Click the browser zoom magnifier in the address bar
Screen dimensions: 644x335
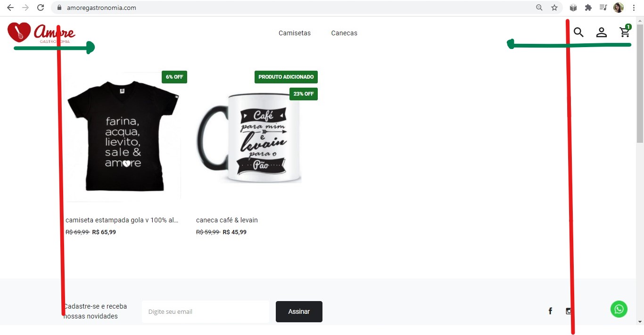coord(539,8)
